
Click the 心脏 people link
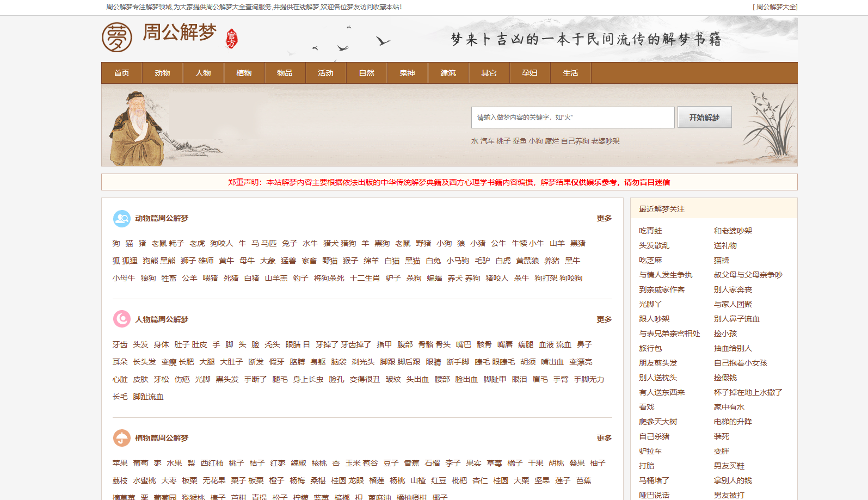click(120, 379)
